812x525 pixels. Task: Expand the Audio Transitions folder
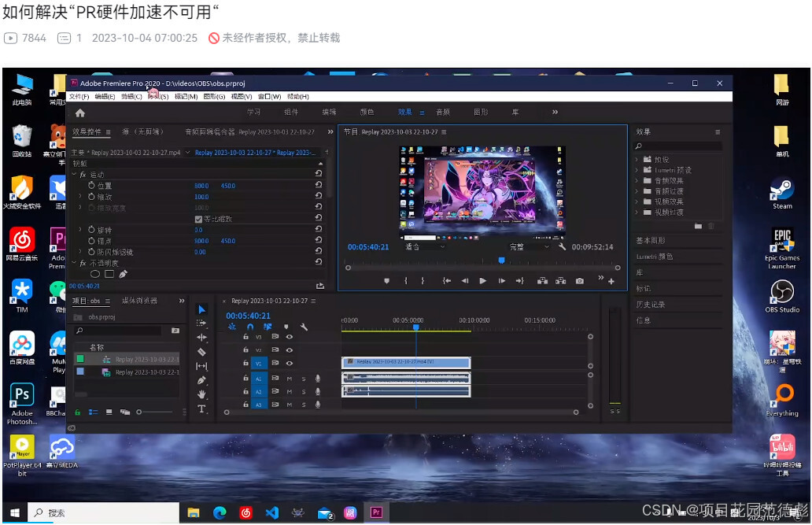[x=637, y=191]
